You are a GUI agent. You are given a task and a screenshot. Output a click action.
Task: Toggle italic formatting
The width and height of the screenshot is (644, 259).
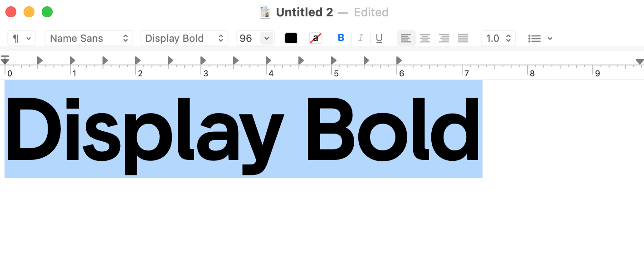(361, 38)
